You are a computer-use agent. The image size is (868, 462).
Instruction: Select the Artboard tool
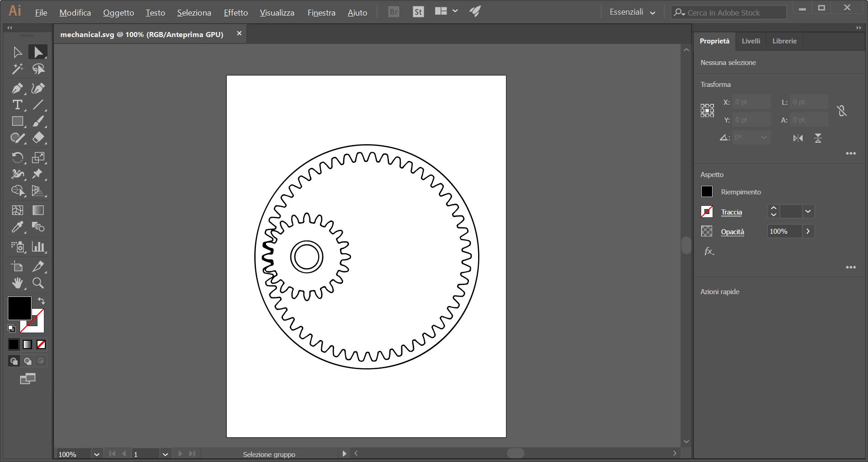17,267
